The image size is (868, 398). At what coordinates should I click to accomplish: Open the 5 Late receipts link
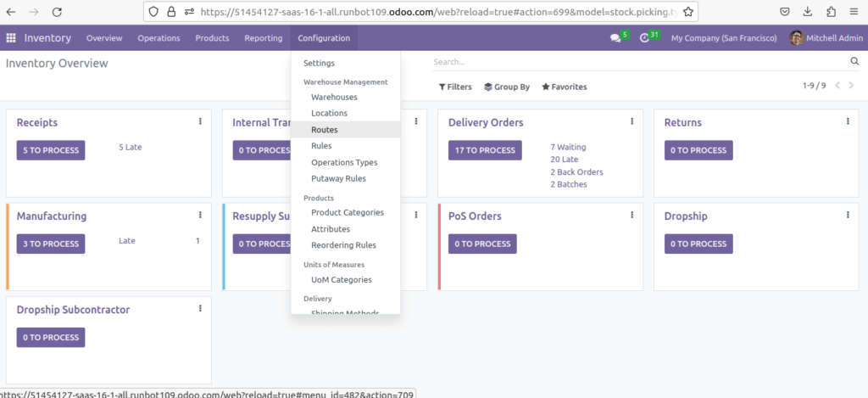click(130, 148)
